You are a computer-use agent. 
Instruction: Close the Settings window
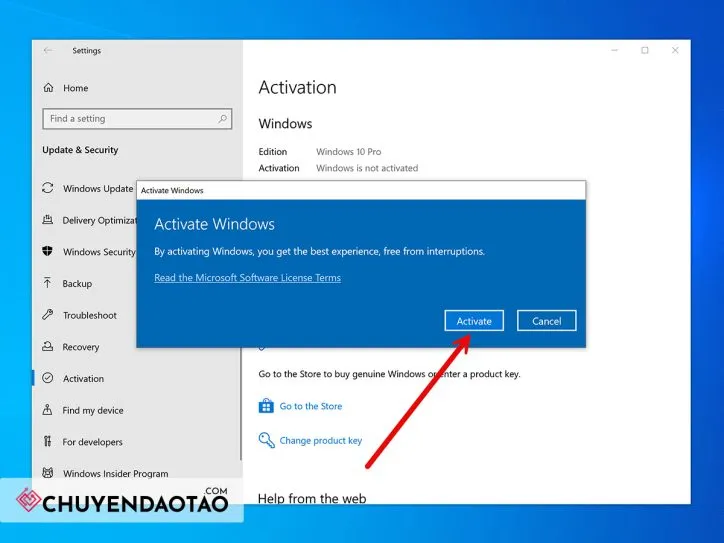(x=675, y=50)
